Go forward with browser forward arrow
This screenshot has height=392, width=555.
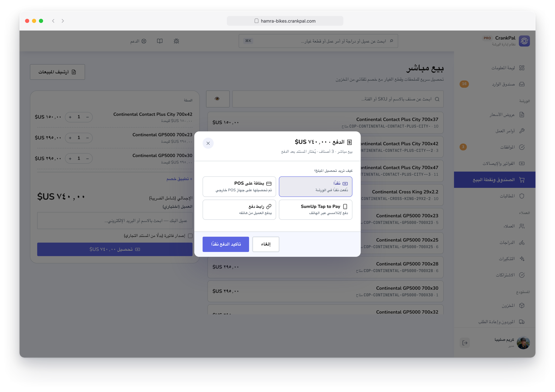tap(63, 21)
